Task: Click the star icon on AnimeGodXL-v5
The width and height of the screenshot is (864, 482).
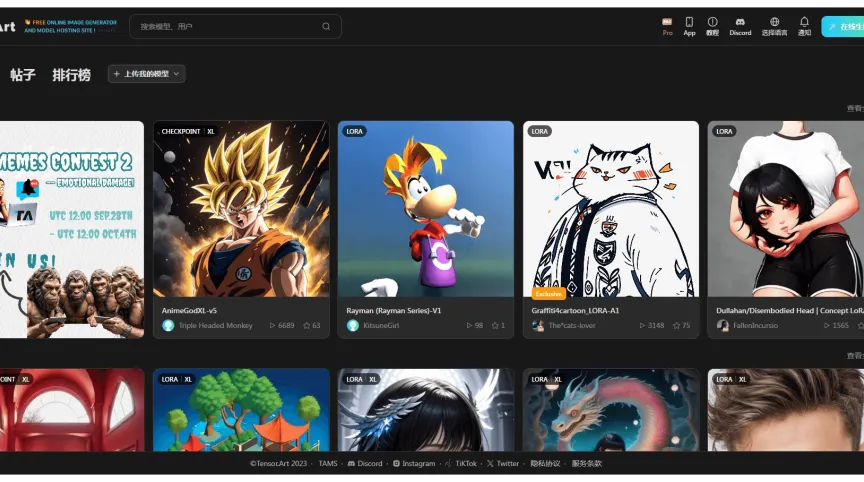Action: 307,326
